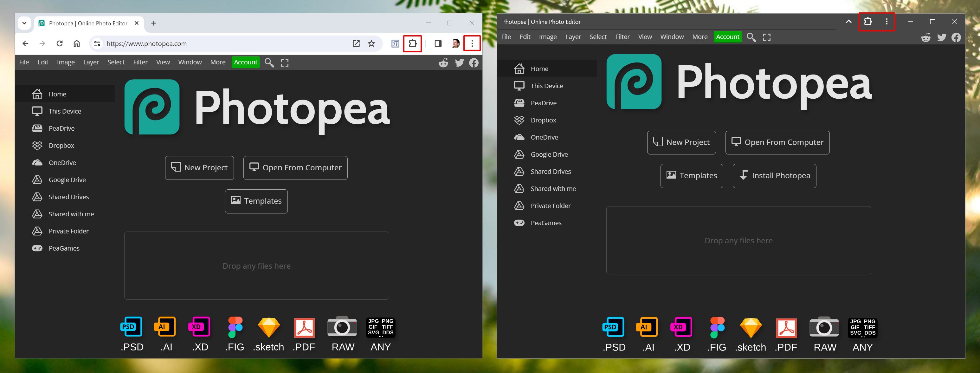The height and width of the screenshot is (373, 980).
Task: Open the View menu in the app window
Action: tap(645, 36)
